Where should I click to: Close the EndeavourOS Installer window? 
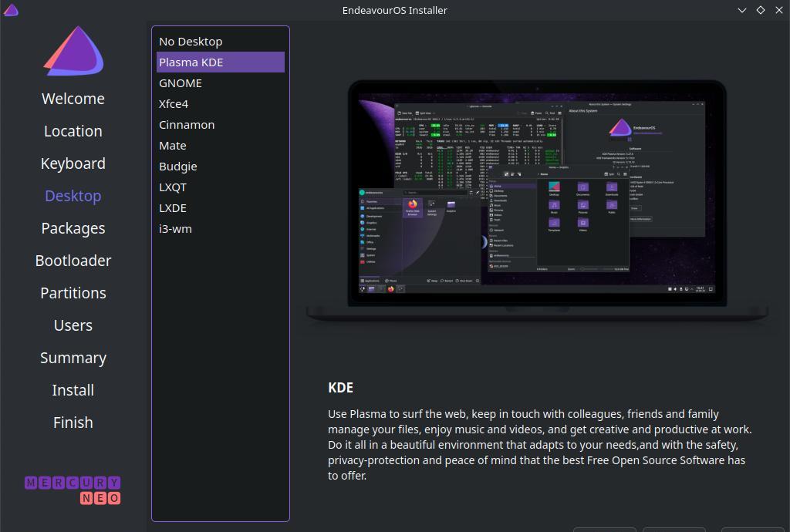[x=779, y=10]
